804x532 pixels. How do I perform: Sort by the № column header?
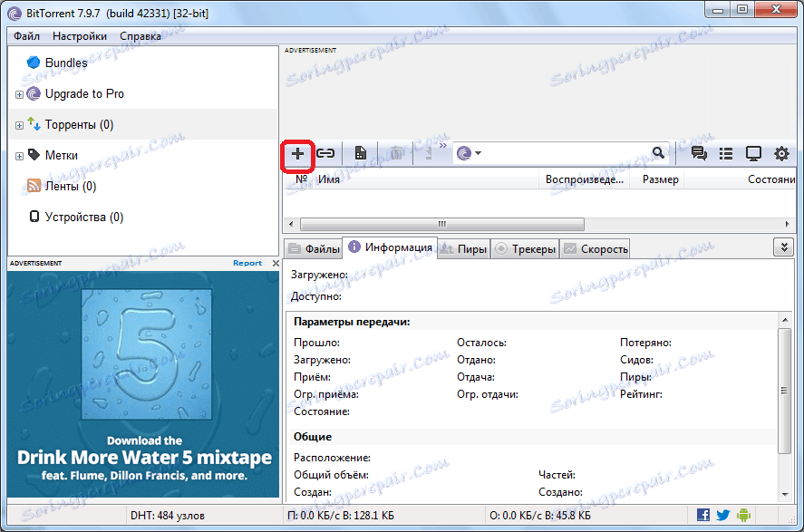(302, 179)
